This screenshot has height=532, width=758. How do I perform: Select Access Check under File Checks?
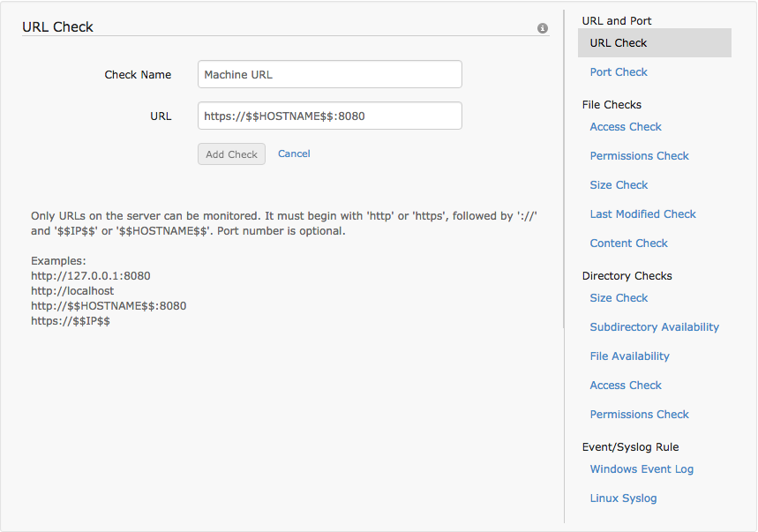tap(626, 127)
